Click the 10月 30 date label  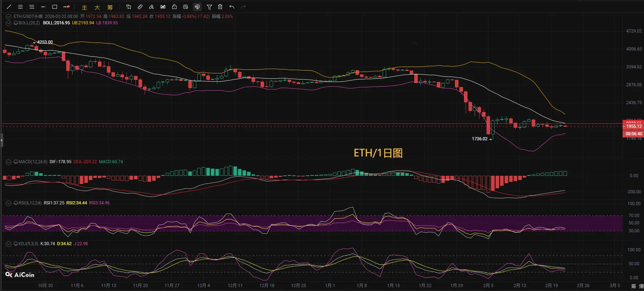click(45, 286)
